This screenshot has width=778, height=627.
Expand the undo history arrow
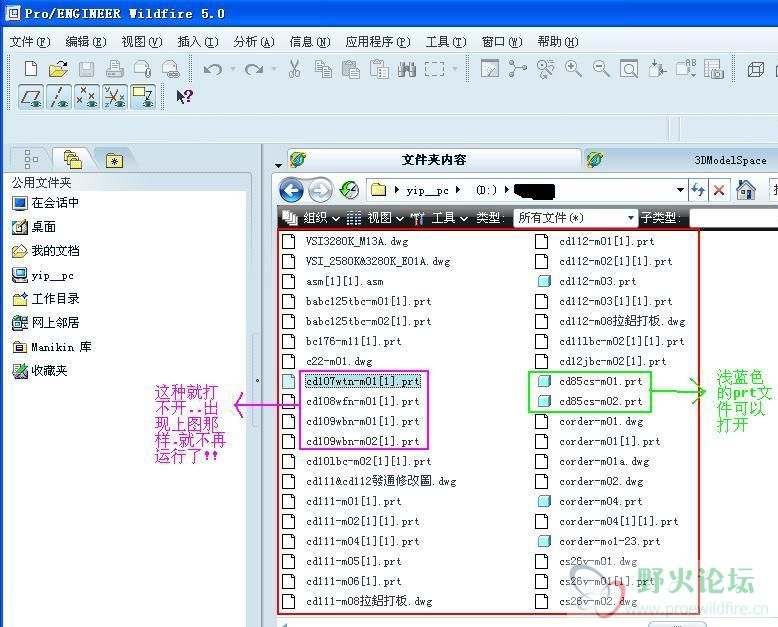pyautogui.click(x=233, y=69)
